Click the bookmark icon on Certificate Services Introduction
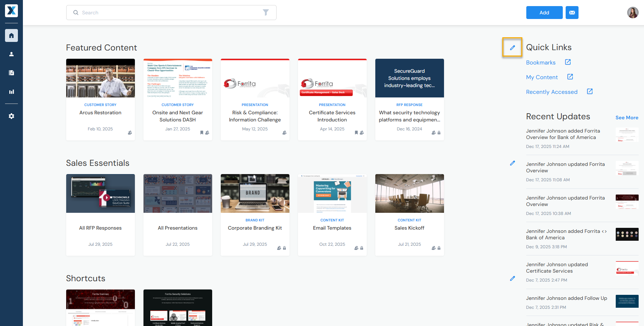This screenshot has width=644, height=326. (x=356, y=133)
